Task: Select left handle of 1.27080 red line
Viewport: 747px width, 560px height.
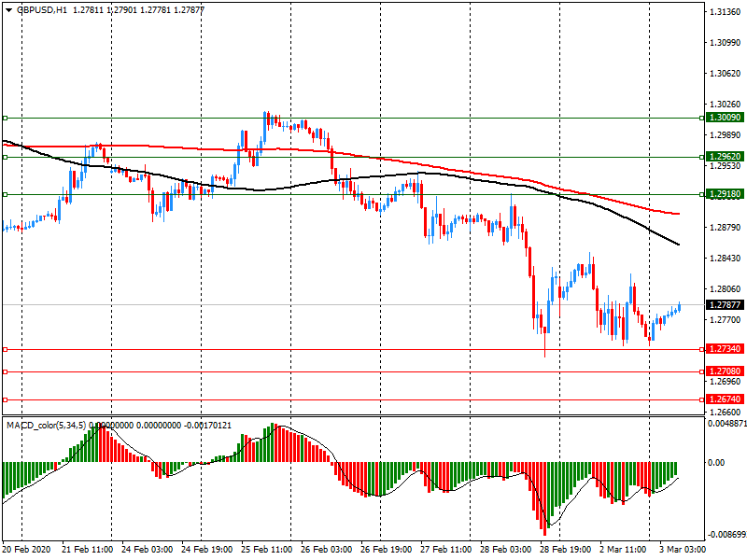Action: pyautogui.click(x=5, y=371)
